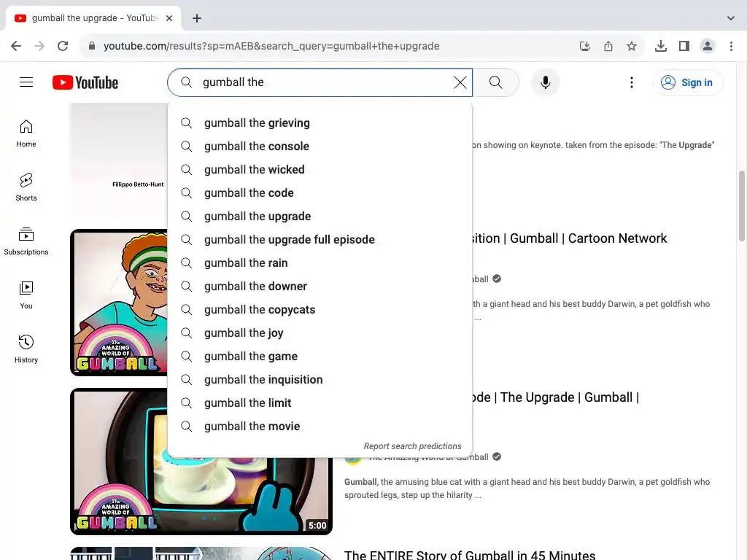747x560 pixels.
Task: Go to Home in the sidebar
Action: pos(26,134)
